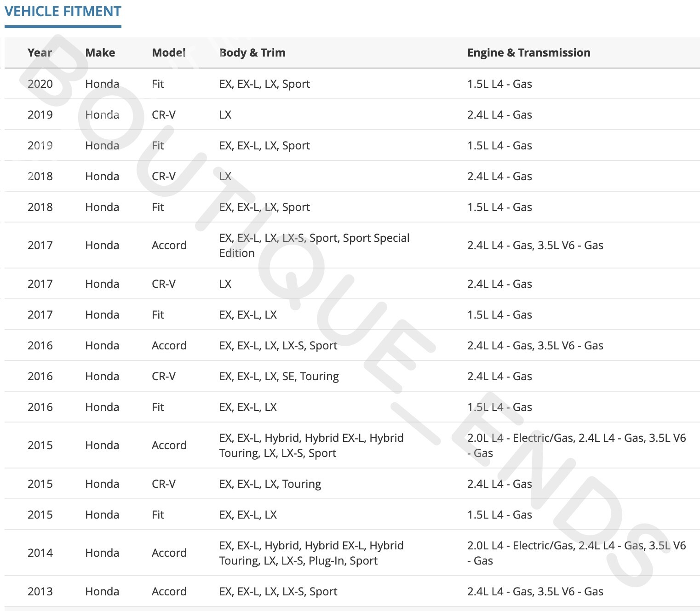700x611 pixels.
Task: Click 1.5L L4 - Gas in 2015 Fit row
Action: pyautogui.click(x=499, y=514)
